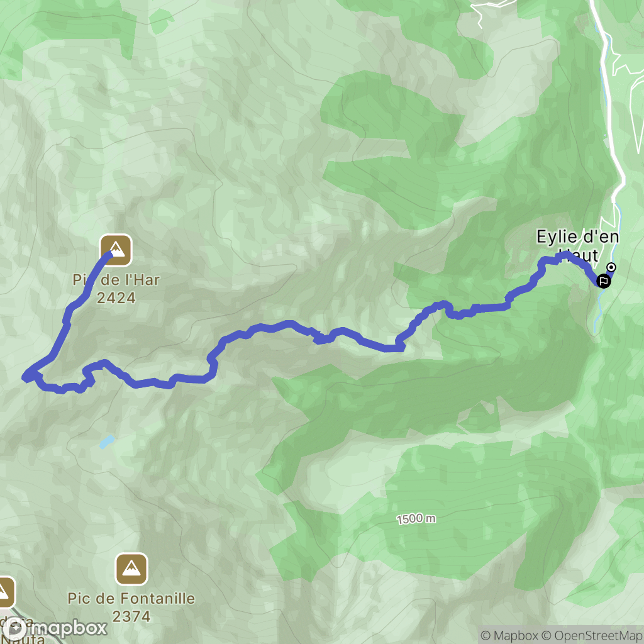644x644 pixels.
Task: Select the Pic de Fontanille name label
Action: [131, 599]
